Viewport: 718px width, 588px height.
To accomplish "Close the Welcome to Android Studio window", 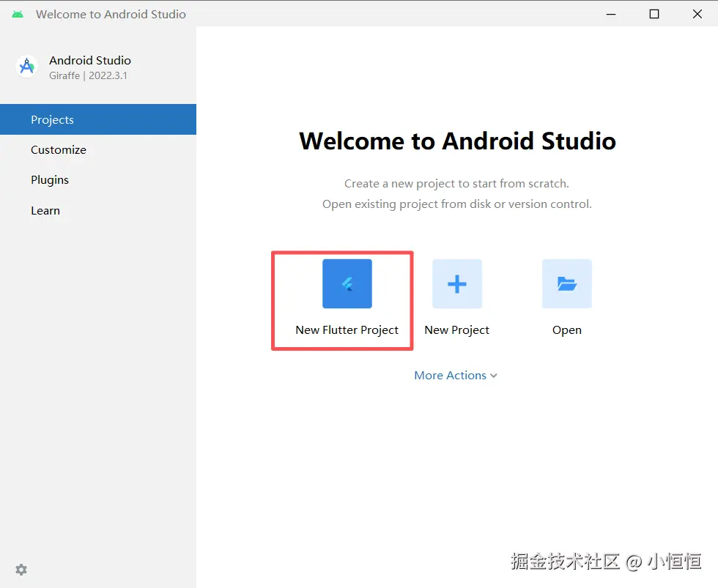I will pos(697,14).
